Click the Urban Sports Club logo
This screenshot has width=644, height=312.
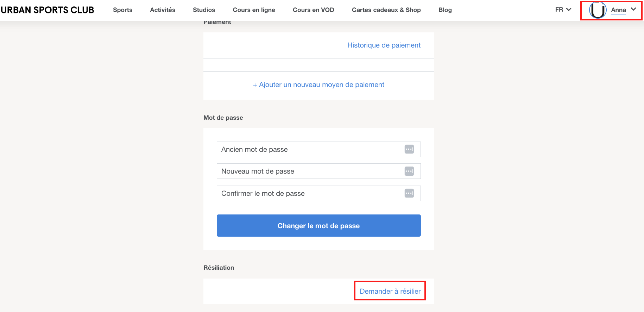48,10
